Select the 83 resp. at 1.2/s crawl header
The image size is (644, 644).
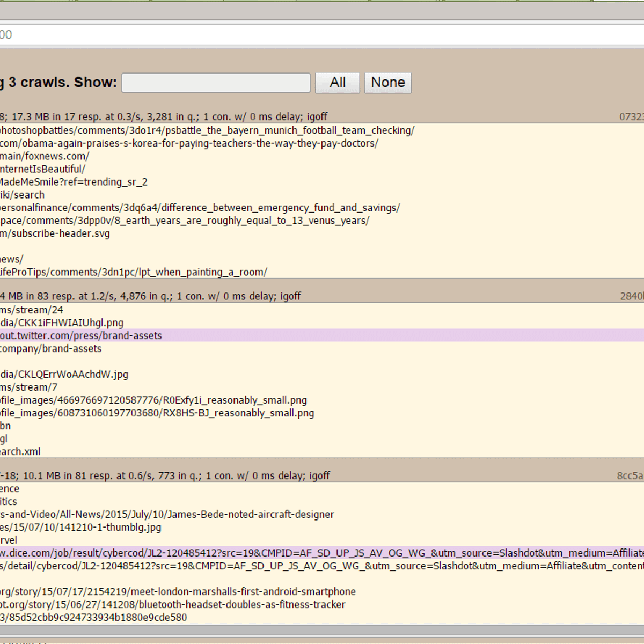click(x=150, y=296)
